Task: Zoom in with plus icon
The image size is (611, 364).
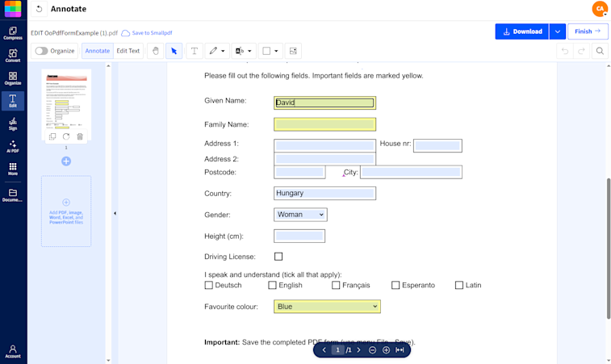Action: (386, 350)
